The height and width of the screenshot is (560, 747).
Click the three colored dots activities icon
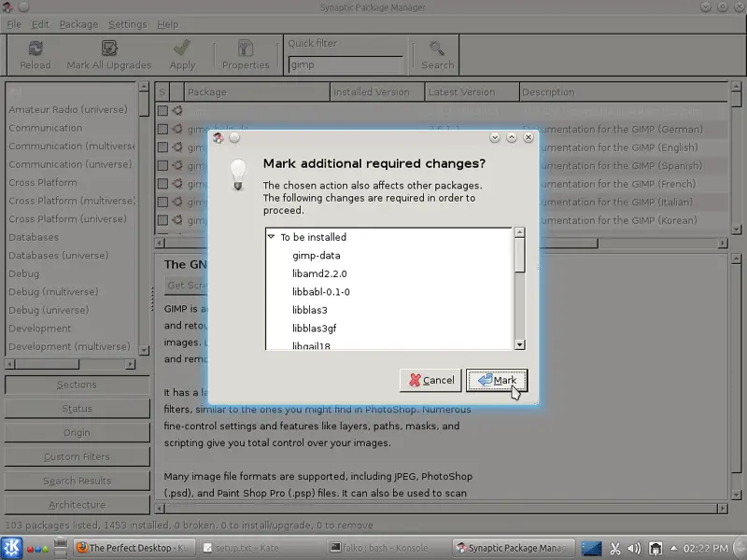pyautogui.click(x=37, y=549)
